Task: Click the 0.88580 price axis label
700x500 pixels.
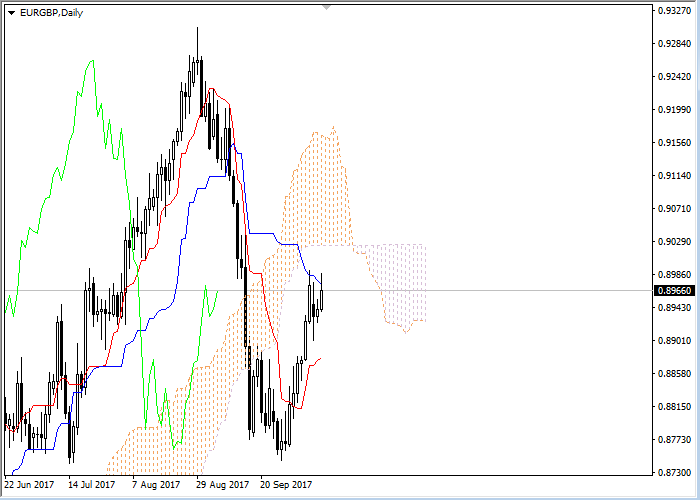Action: [x=674, y=374]
